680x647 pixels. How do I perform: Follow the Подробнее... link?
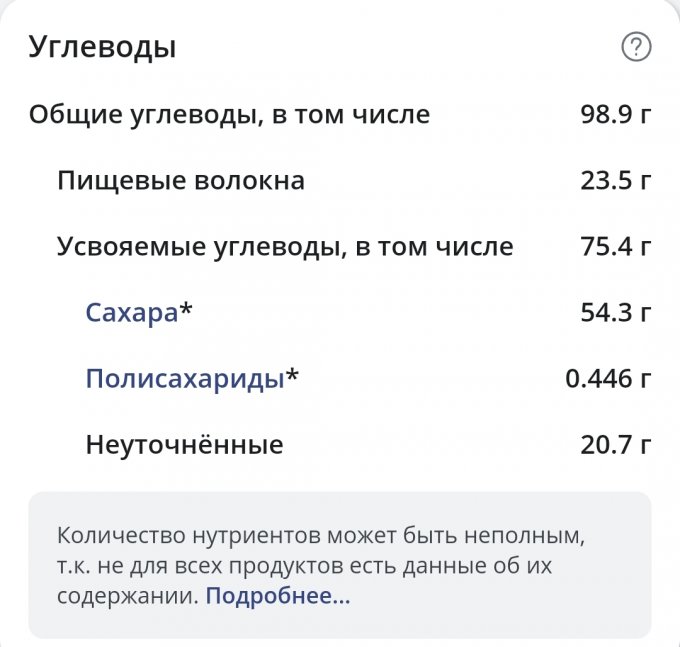click(278, 597)
